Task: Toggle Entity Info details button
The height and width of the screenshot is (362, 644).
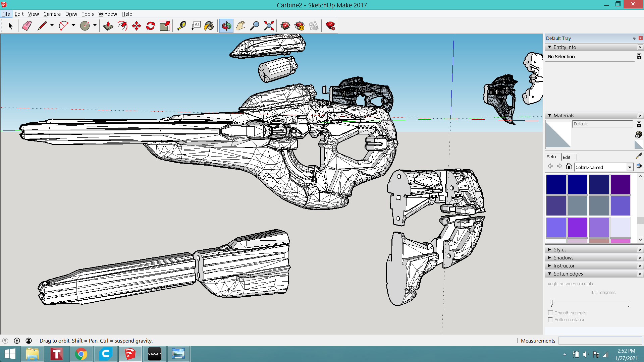Action: tap(639, 57)
